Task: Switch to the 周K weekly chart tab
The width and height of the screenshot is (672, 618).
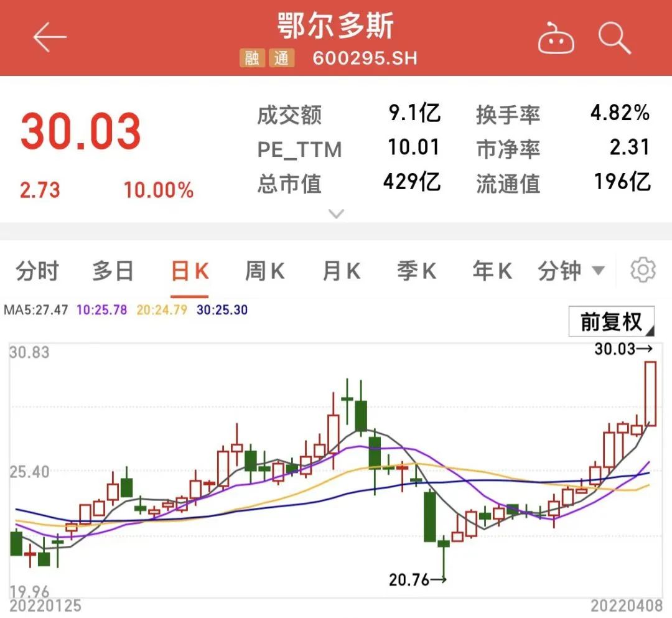Action: (x=264, y=269)
